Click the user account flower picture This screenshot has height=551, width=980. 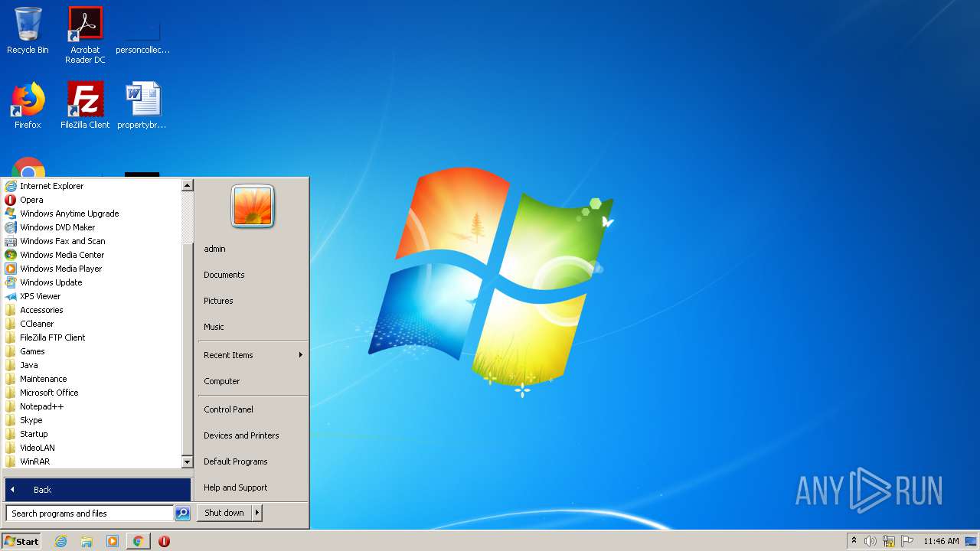(253, 206)
